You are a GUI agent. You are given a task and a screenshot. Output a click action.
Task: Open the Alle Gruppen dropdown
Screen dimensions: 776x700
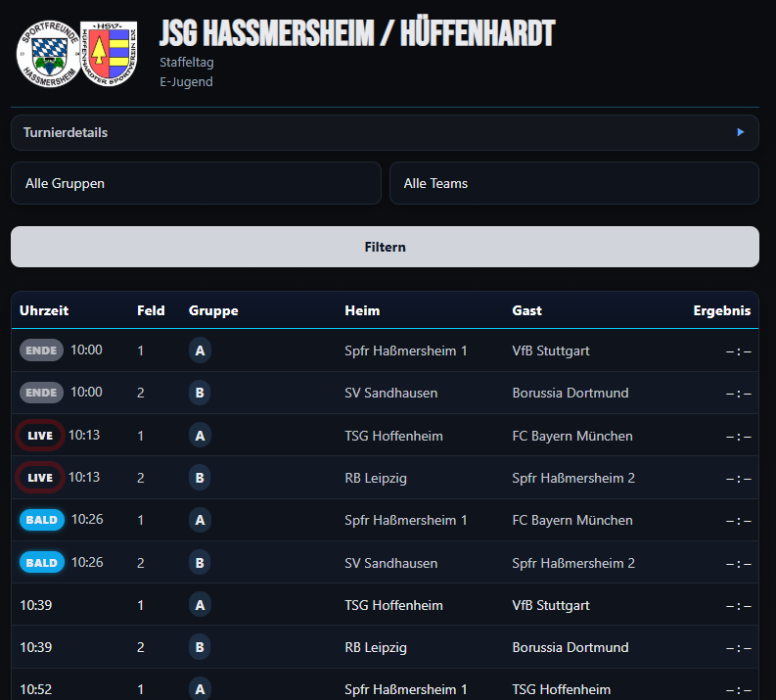tap(196, 183)
